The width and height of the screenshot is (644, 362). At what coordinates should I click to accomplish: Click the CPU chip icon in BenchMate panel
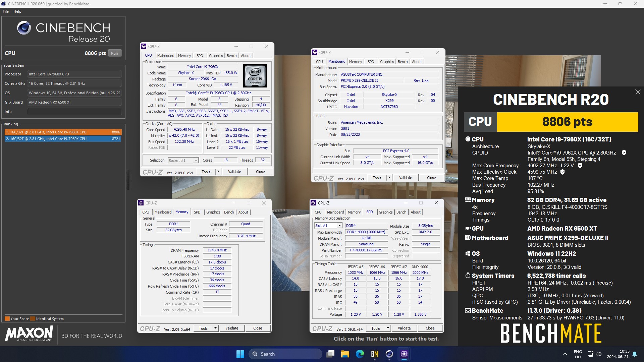468,139
